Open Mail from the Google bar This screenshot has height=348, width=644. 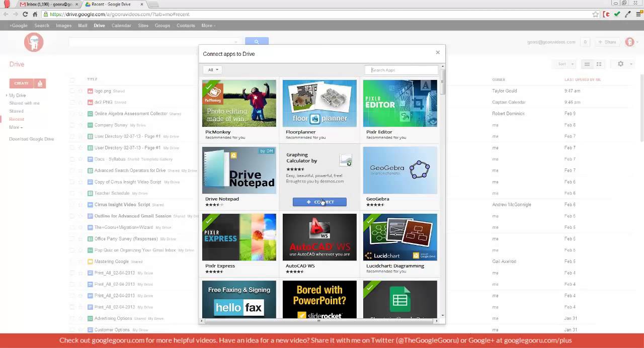click(83, 26)
